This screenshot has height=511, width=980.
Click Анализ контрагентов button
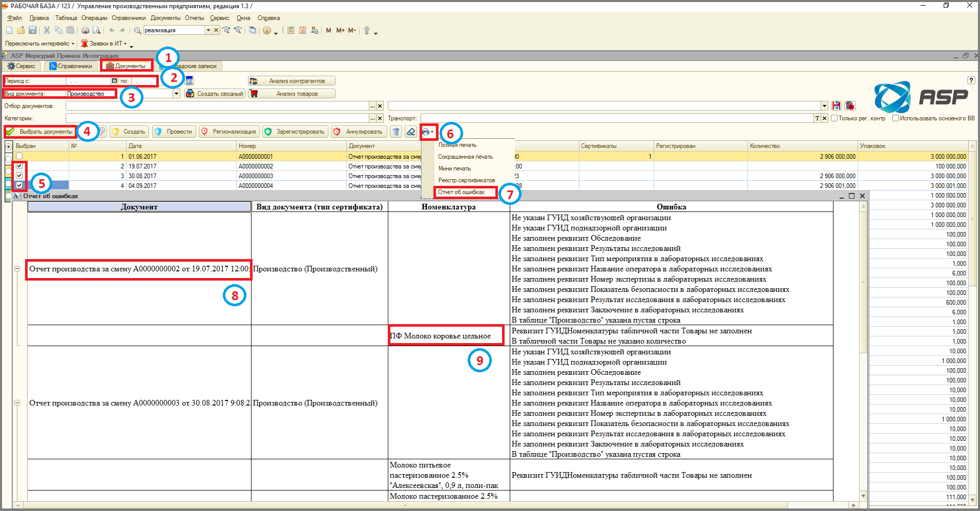(292, 81)
